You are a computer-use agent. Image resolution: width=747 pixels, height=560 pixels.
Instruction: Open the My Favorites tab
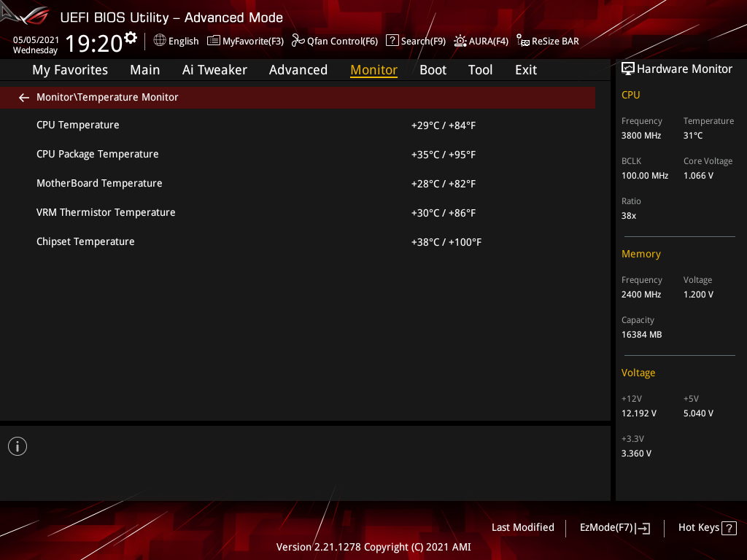[x=70, y=70]
